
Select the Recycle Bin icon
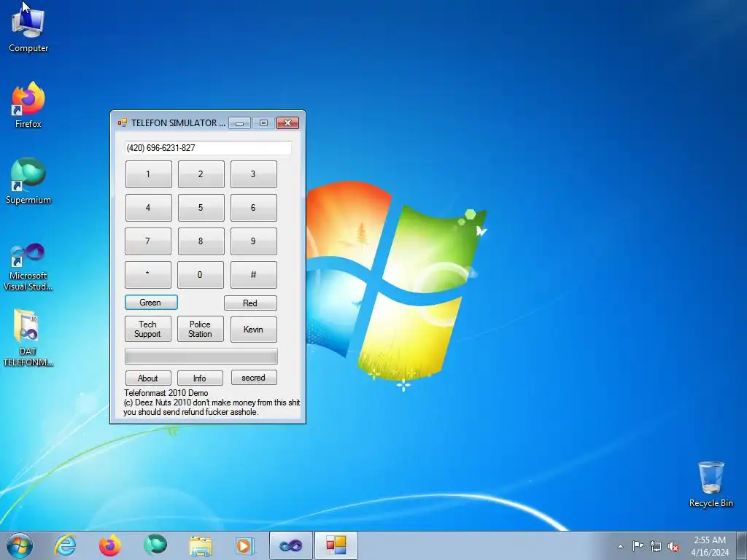pos(711,484)
